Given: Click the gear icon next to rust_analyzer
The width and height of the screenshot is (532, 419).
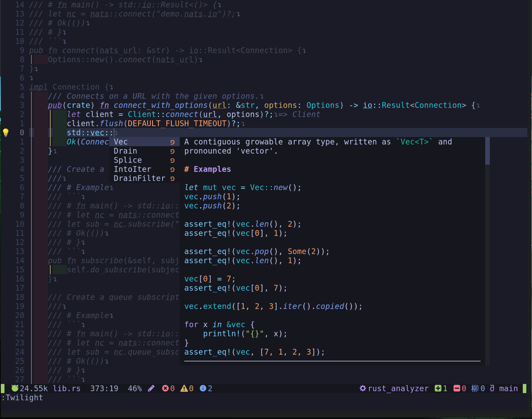Looking at the screenshot, I should point(363,389).
